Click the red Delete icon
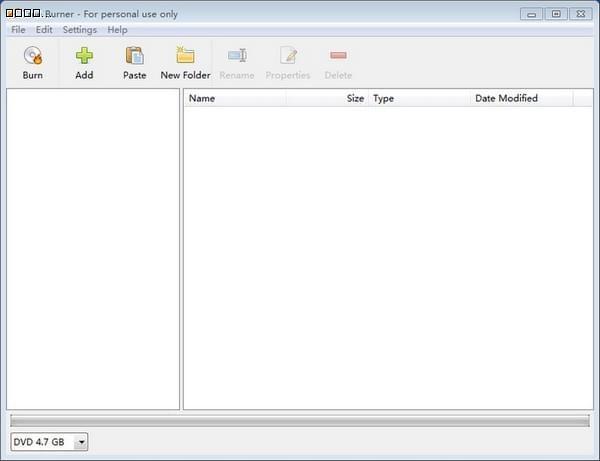Viewport: 600px width, 461px height. tap(338, 56)
